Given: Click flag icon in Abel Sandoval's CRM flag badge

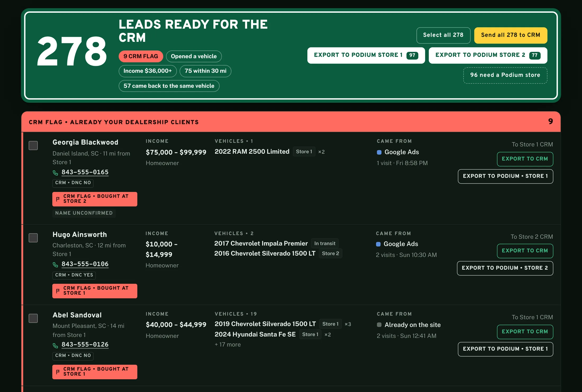Looking at the screenshot, I should tap(58, 372).
